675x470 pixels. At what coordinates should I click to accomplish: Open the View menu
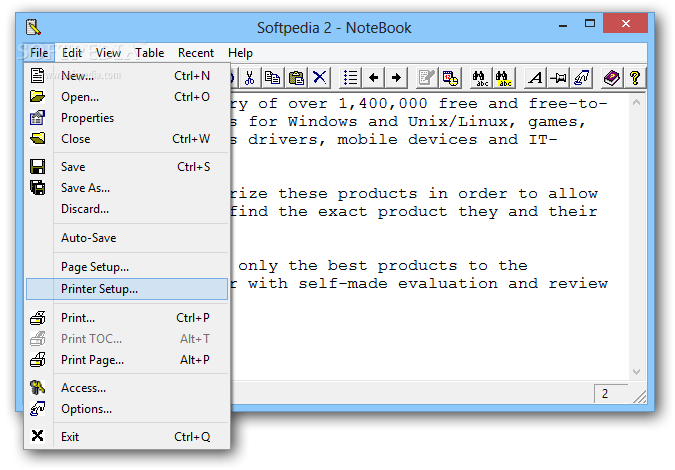point(108,53)
